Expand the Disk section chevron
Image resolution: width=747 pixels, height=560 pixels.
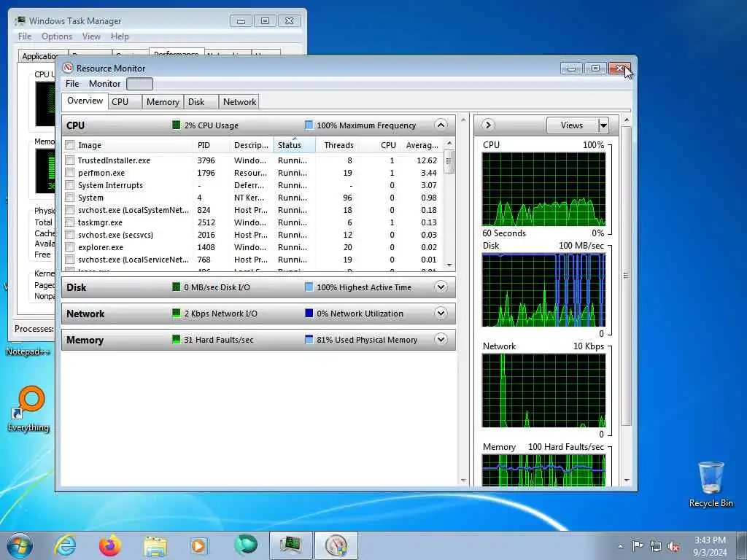click(x=441, y=287)
